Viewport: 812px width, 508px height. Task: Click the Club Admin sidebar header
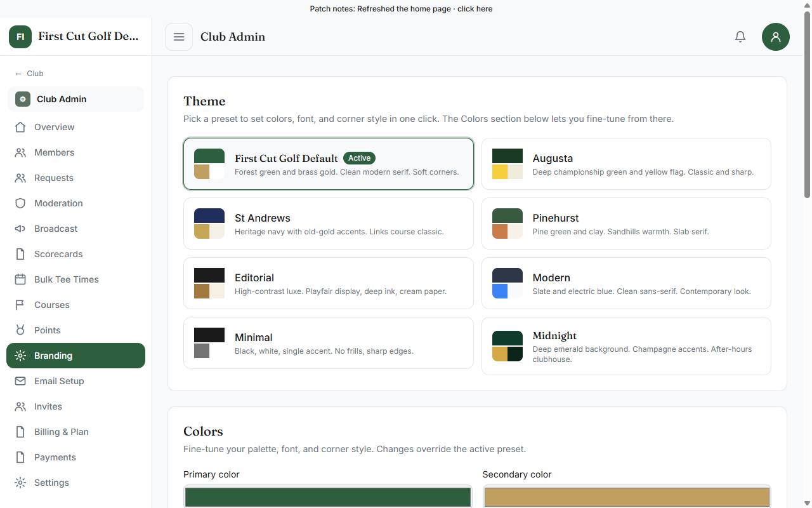click(75, 99)
